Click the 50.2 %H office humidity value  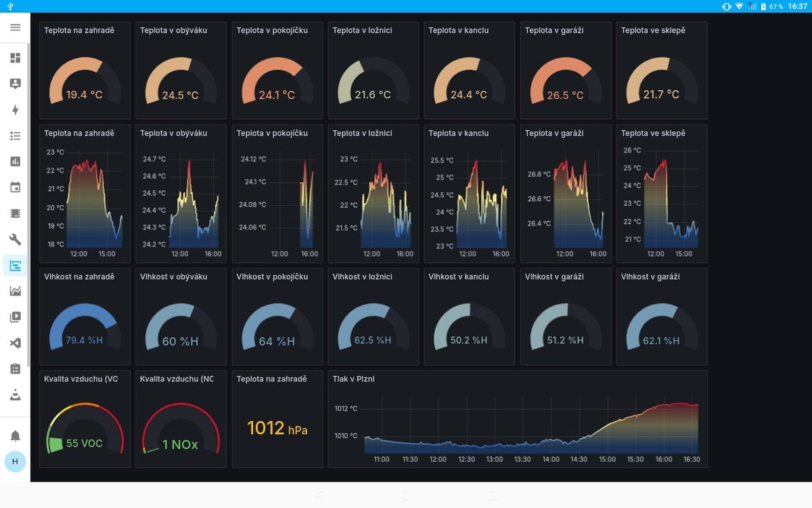[469, 341]
